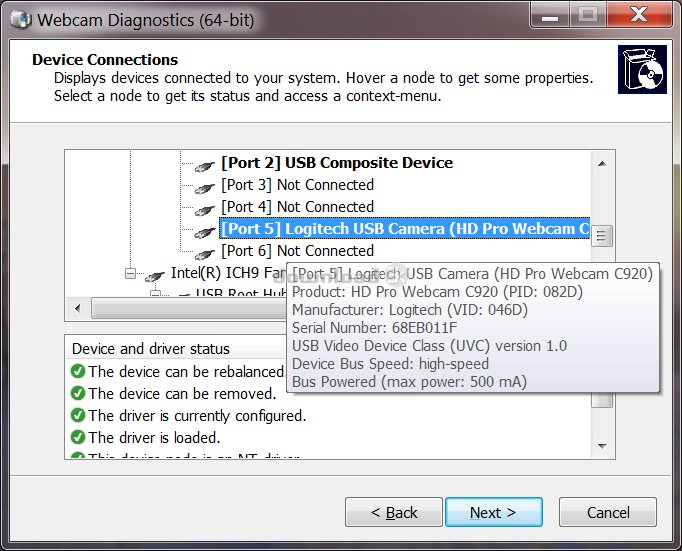Click 'The device can be rebalanced' text

(x=186, y=371)
